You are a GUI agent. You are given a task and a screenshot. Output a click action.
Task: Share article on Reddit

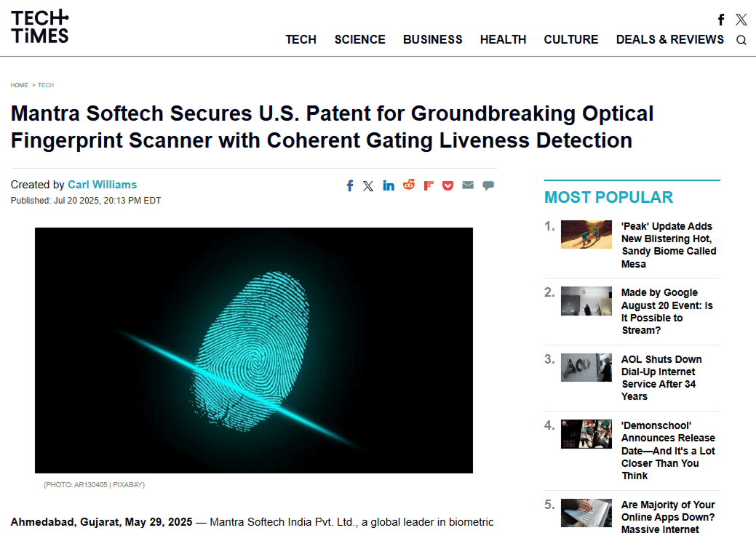pyautogui.click(x=409, y=185)
